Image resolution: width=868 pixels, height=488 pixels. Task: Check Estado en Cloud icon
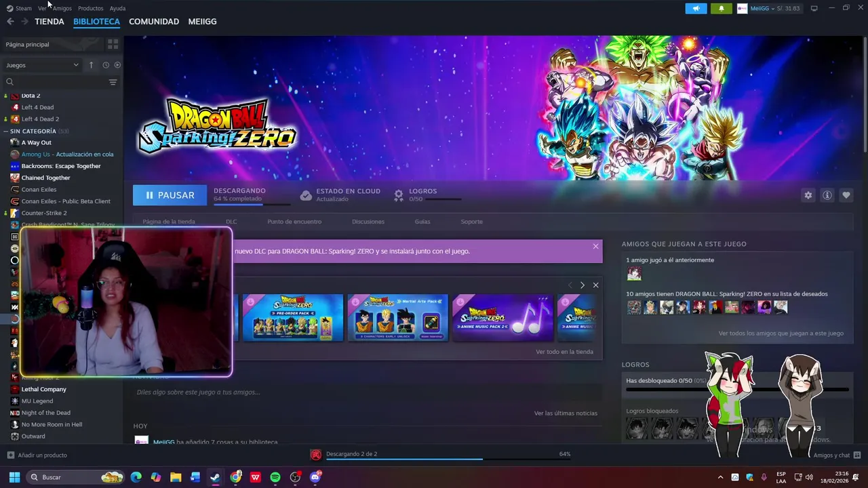[x=306, y=195]
